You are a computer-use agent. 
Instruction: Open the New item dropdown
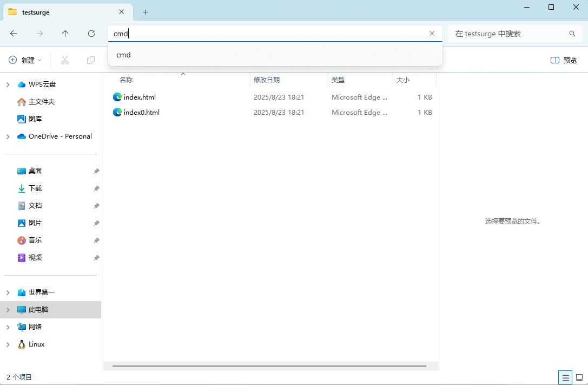25,60
